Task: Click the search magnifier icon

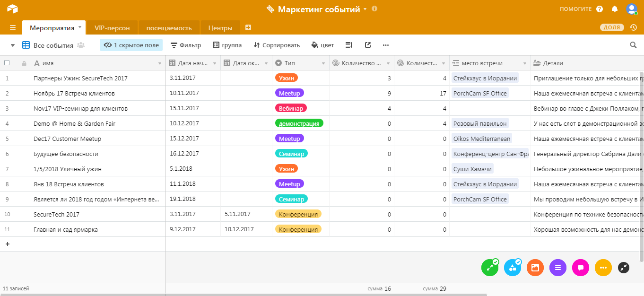Action: click(634, 45)
